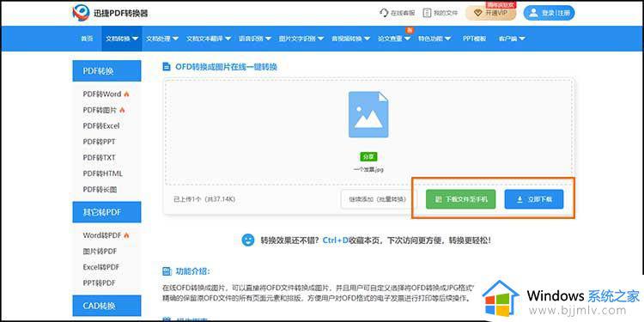Open PPT模板 in navigation bar
Image resolution: width=644 pixels, height=322 pixels.
tap(474, 39)
